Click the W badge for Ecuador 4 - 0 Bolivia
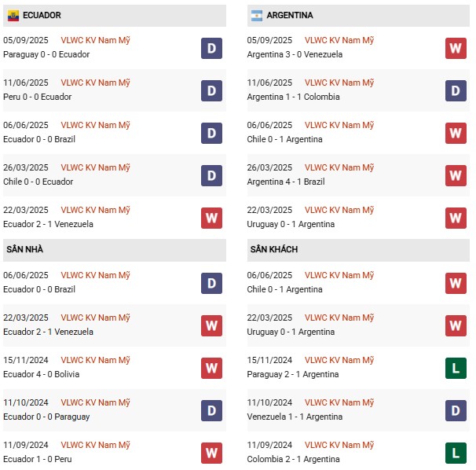The height and width of the screenshot is (470, 476). click(211, 368)
